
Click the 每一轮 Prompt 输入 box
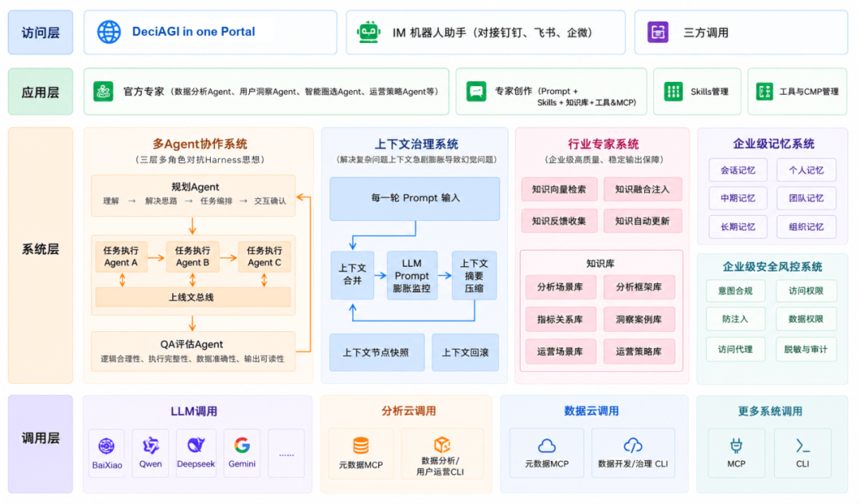(415, 198)
